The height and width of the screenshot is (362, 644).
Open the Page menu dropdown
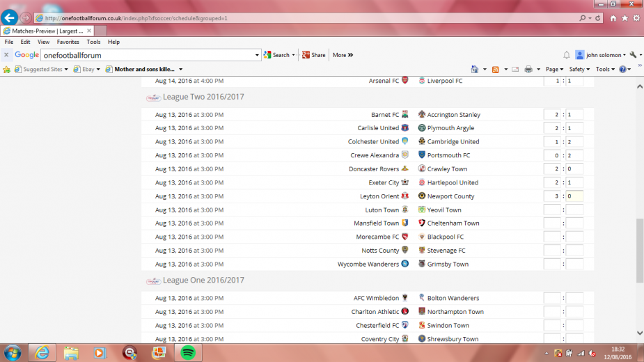[x=554, y=70]
